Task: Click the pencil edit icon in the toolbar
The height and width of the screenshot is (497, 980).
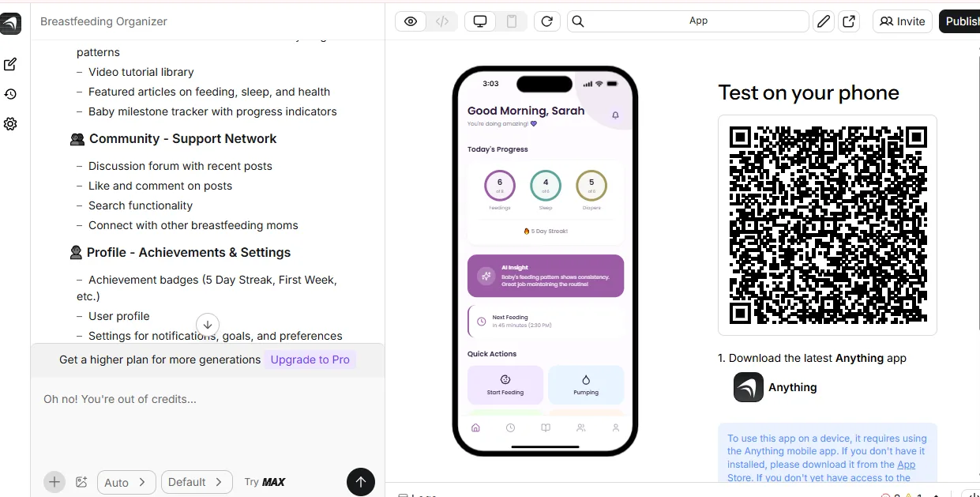Action: point(824,21)
